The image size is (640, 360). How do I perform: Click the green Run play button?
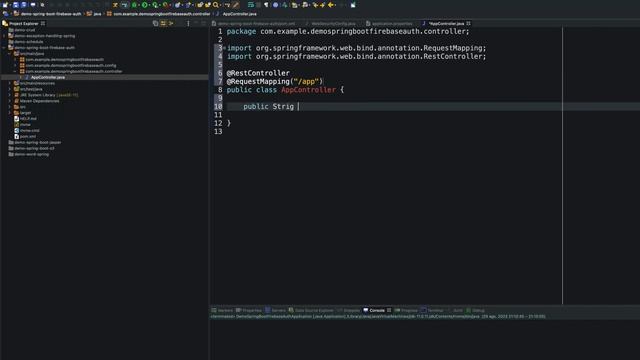pyautogui.click(x=144, y=5)
